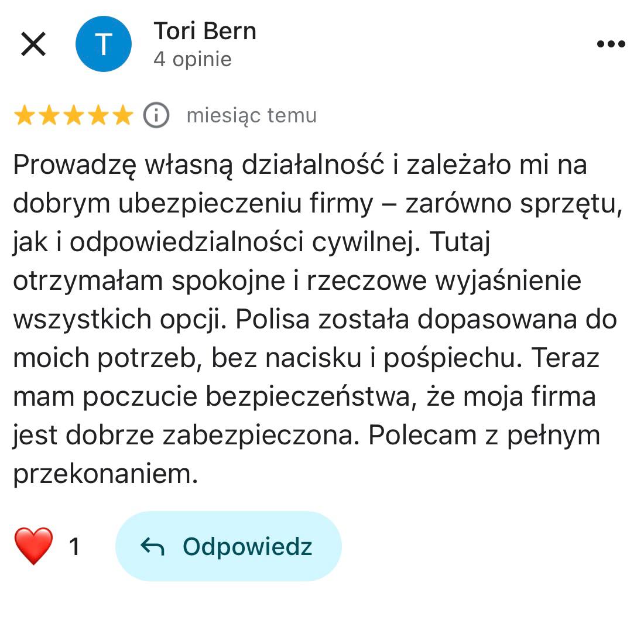Open the three-dot review options menu
This screenshot has width=644, height=644.
[x=611, y=43]
